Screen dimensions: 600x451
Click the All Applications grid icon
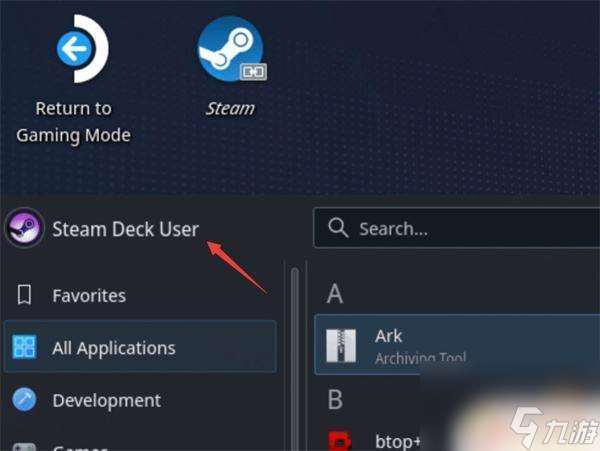click(24, 347)
